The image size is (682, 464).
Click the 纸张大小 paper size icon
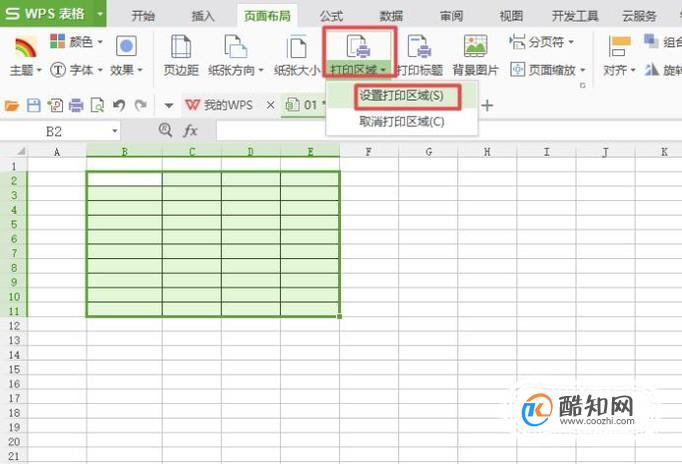coord(297,47)
